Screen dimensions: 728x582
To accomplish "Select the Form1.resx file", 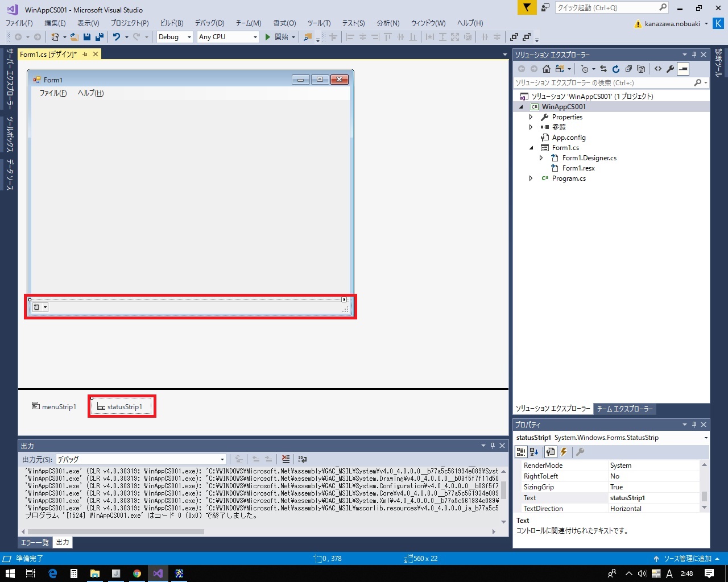I will coord(578,168).
